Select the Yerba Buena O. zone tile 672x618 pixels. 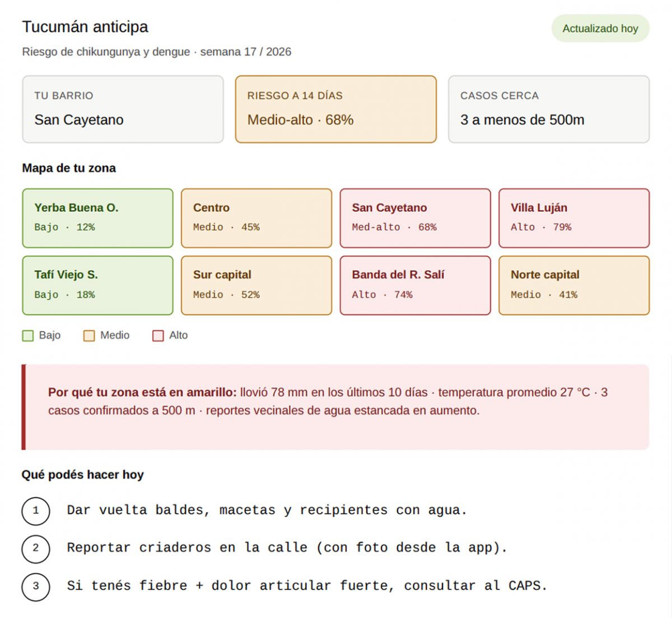tap(98, 218)
